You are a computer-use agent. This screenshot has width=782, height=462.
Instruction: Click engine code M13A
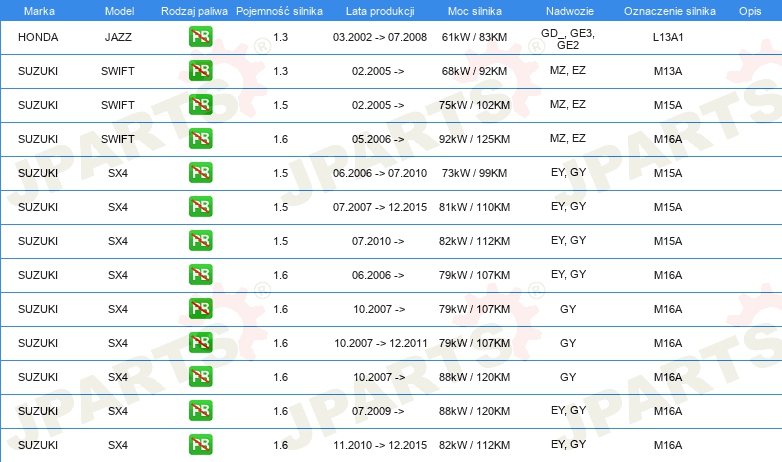tap(668, 71)
